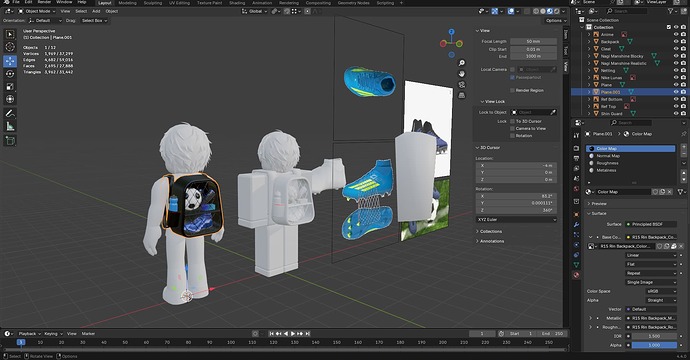
Task: Click the viewport Options button
Action: 556,20
